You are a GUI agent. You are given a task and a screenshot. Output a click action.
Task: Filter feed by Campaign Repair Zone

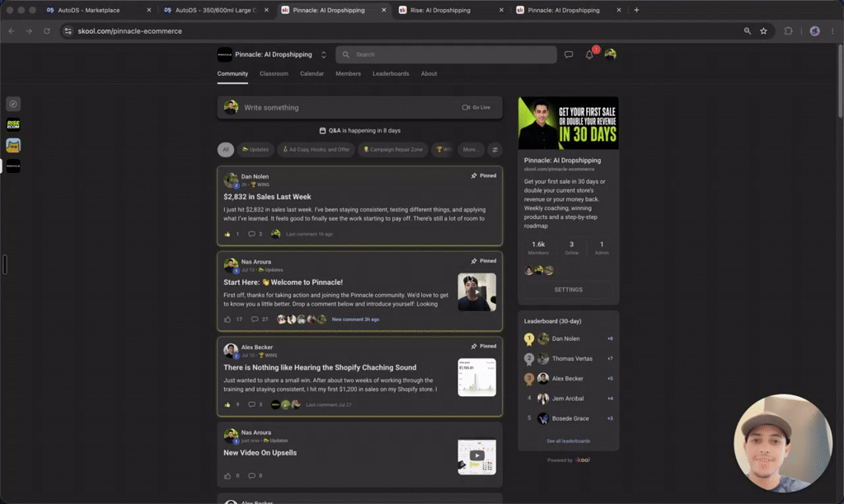393,150
